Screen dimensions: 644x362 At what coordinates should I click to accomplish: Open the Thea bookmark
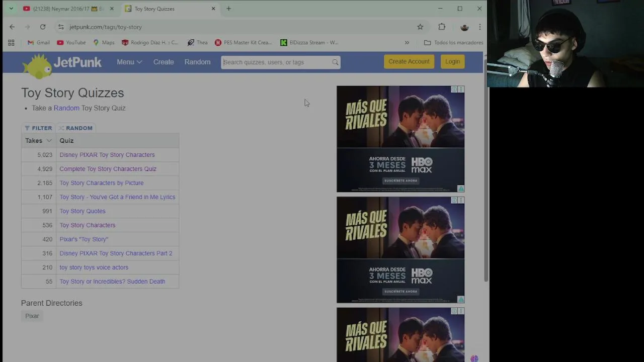click(x=197, y=43)
